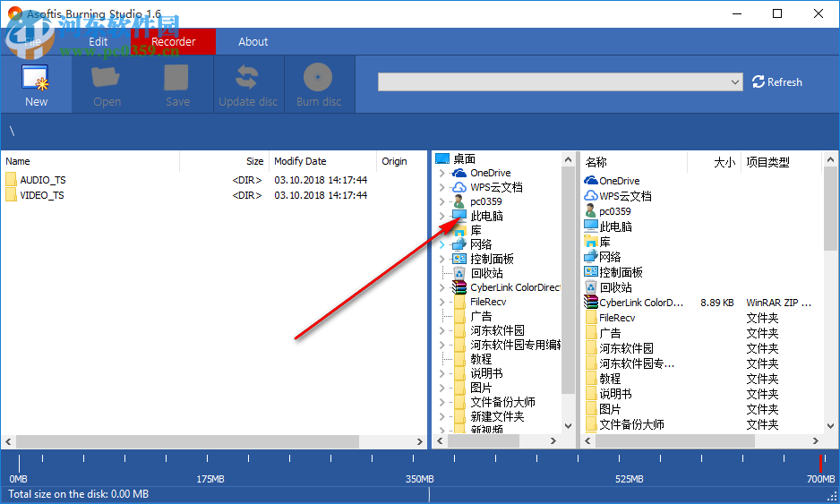Select 桌面 root in folder tree
Viewport: 840px width, 504px height.
pyautogui.click(x=464, y=158)
